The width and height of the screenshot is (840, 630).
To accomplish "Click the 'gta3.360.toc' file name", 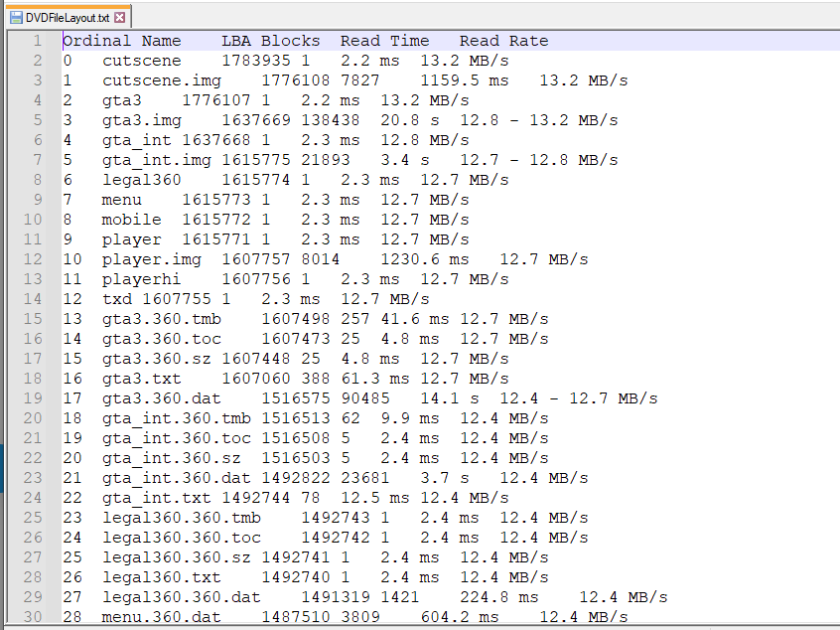I will [x=162, y=338].
